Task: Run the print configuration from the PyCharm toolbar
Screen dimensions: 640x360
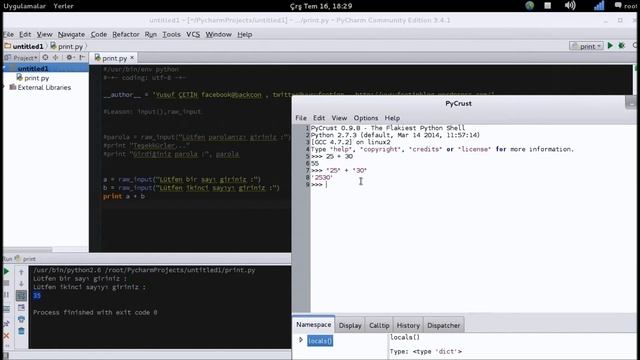Action: 610,46
